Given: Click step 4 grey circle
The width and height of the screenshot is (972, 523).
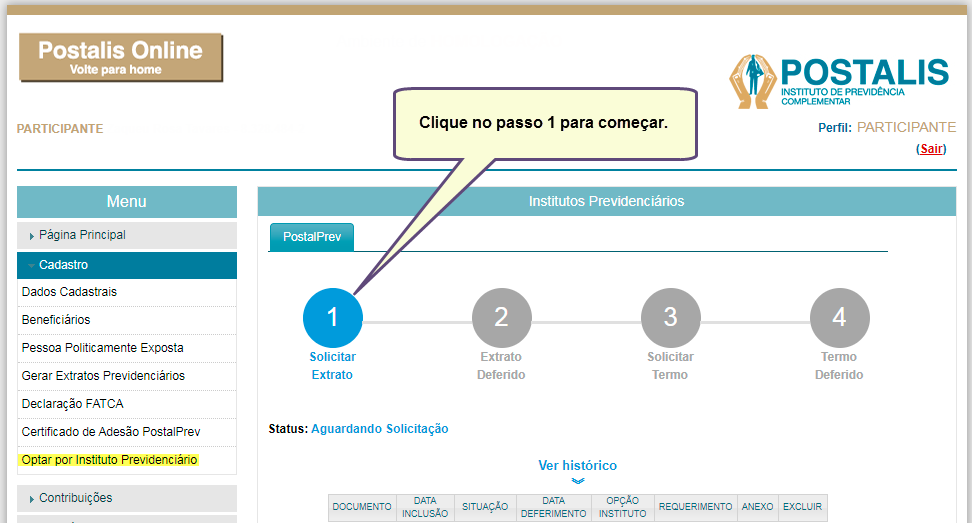Looking at the screenshot, I should point(839,317).
